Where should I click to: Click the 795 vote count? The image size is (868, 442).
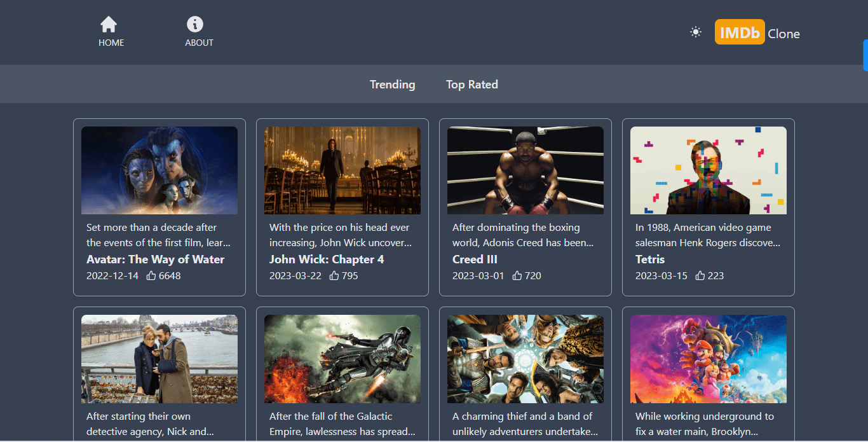(350, 276)
